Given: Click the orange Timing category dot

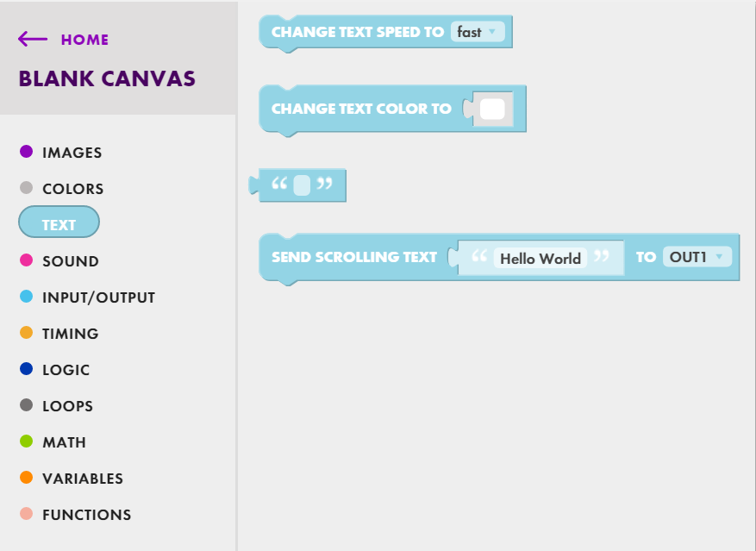Looking at the screenshot, I should (x=26, y=333).
